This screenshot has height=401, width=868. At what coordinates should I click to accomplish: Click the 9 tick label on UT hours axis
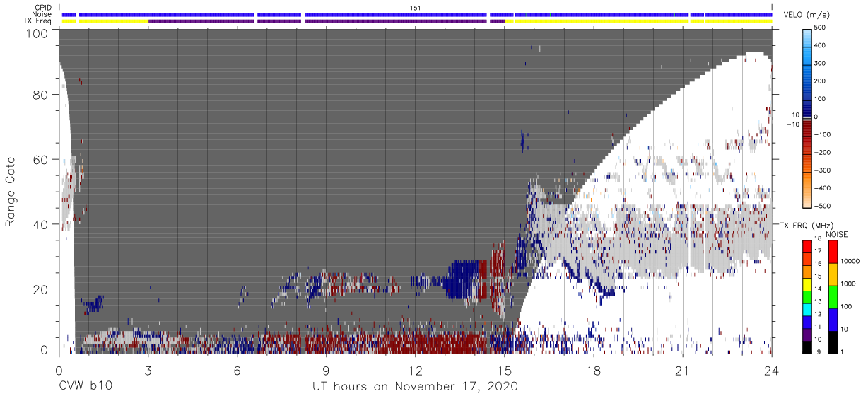pyautogui.click(x=326, y=370)
